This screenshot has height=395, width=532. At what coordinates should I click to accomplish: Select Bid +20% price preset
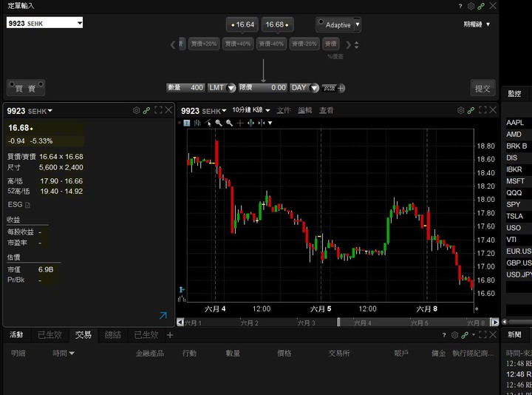tap(204, 44)
